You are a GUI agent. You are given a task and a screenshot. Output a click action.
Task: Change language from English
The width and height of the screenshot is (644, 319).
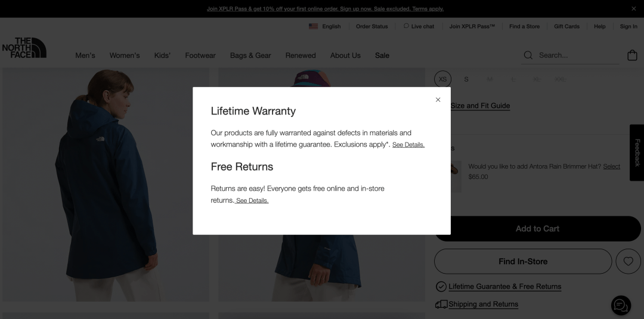click(331, 26)
